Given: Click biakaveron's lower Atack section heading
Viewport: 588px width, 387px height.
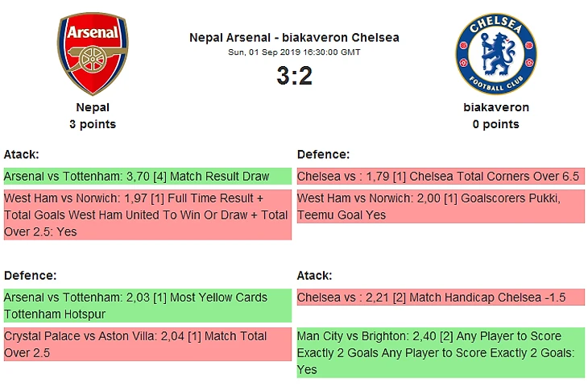Looking at the screenshot, I should click(x=315, y=275).
